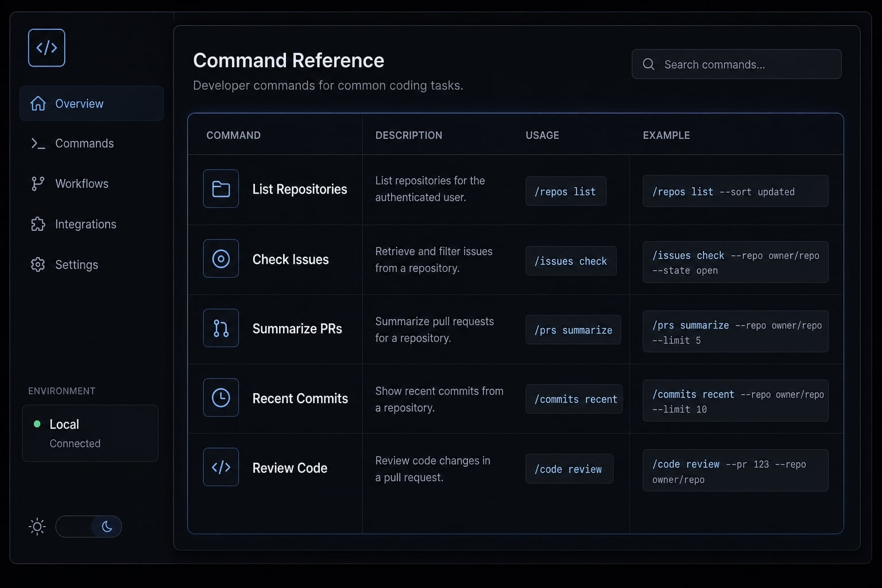Screen dimensions: 882x588
Task: Click the terminal prompt icon beside Commands
Action: click(38, 144)
